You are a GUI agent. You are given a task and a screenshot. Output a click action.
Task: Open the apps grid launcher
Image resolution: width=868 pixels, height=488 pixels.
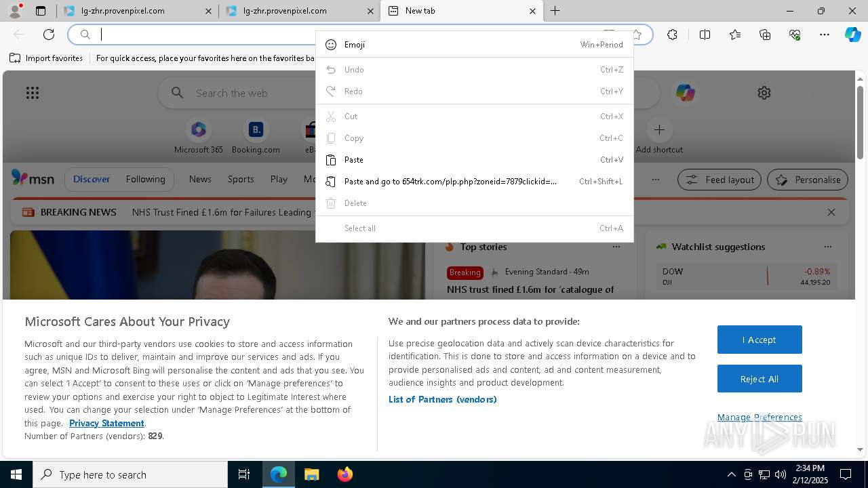(33, 93)
